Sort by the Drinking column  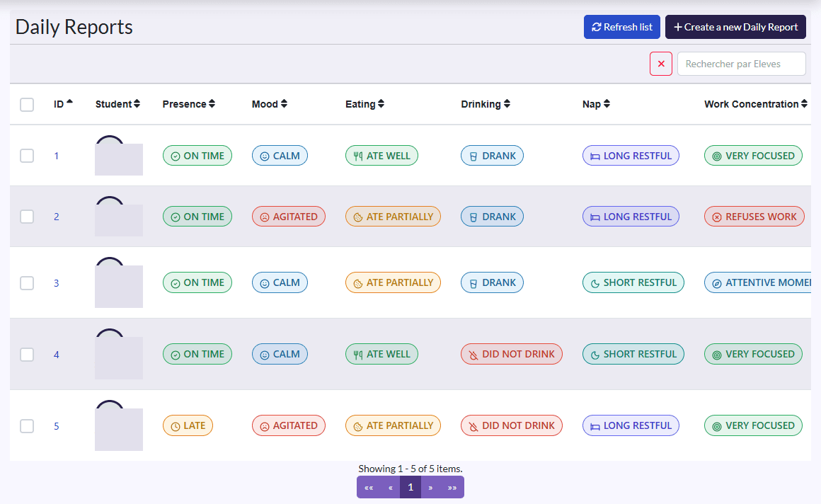486,104
